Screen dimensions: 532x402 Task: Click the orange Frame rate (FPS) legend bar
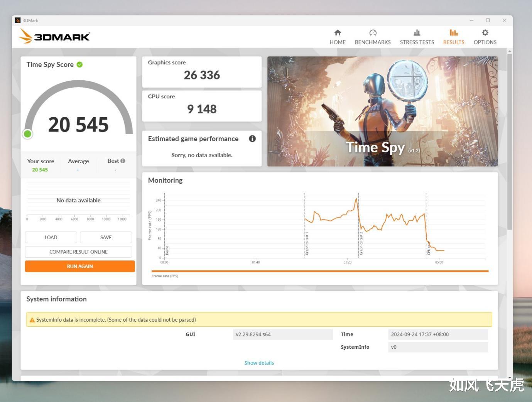(x=320, y=271)
